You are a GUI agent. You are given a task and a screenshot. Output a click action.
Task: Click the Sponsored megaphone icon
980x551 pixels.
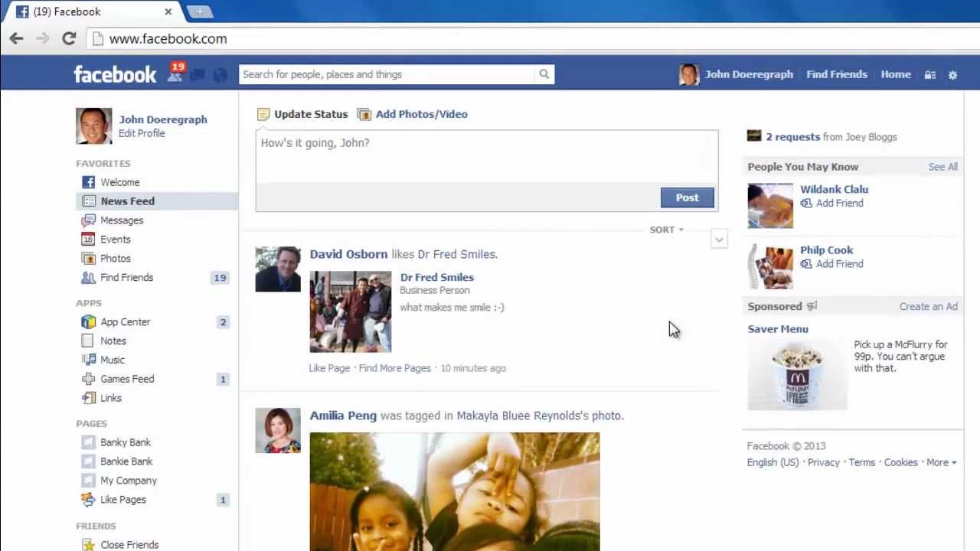(x=812, y=306)
